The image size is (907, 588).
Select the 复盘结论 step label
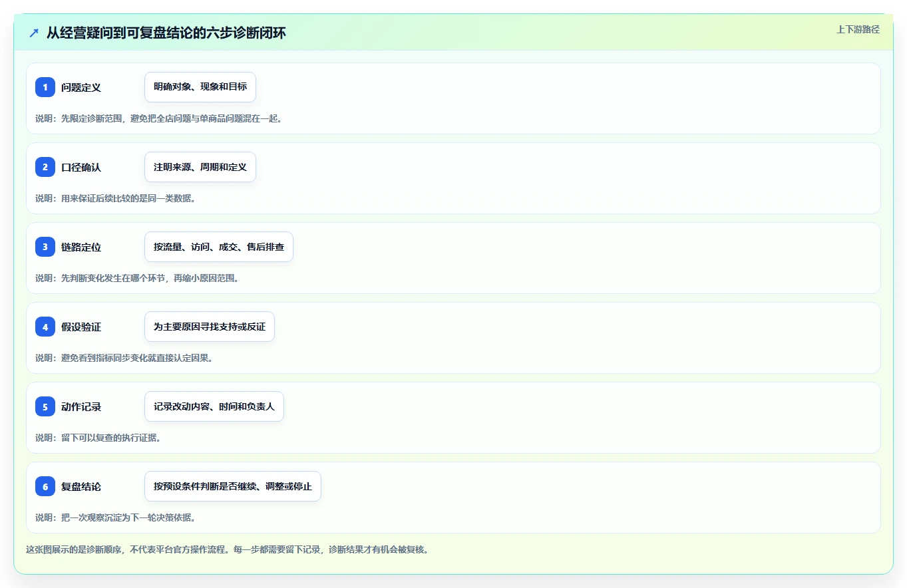click(x=81, y=486)
